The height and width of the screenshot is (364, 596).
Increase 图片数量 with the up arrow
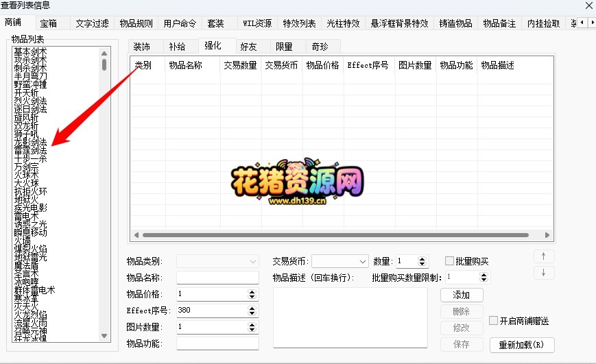[252, 324]
